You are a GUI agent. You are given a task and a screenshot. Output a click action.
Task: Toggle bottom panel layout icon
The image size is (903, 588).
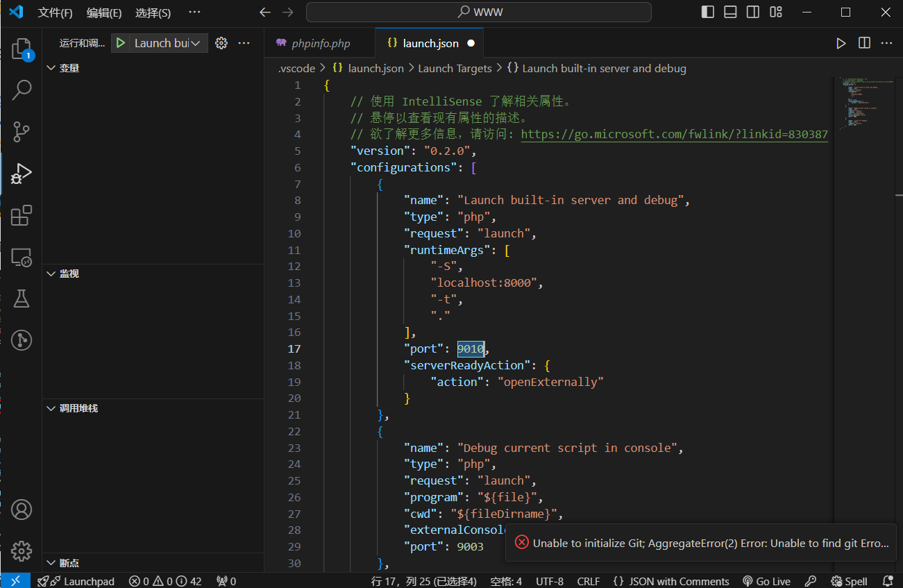pos(730,12)
